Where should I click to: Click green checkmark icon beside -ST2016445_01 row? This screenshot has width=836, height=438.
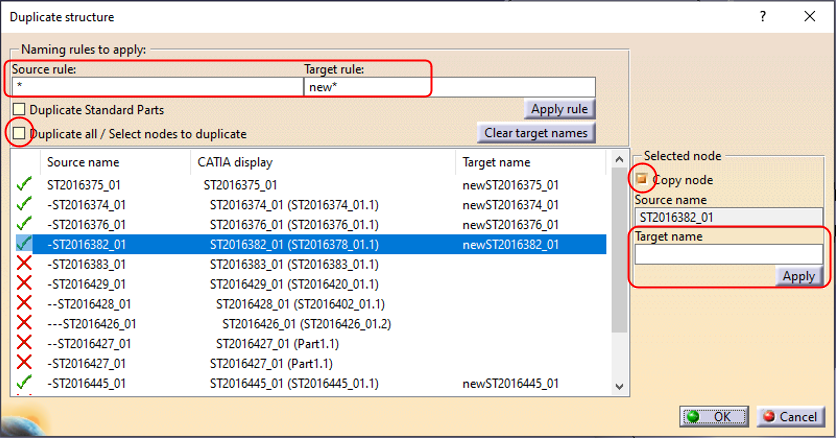pos(25,382)
